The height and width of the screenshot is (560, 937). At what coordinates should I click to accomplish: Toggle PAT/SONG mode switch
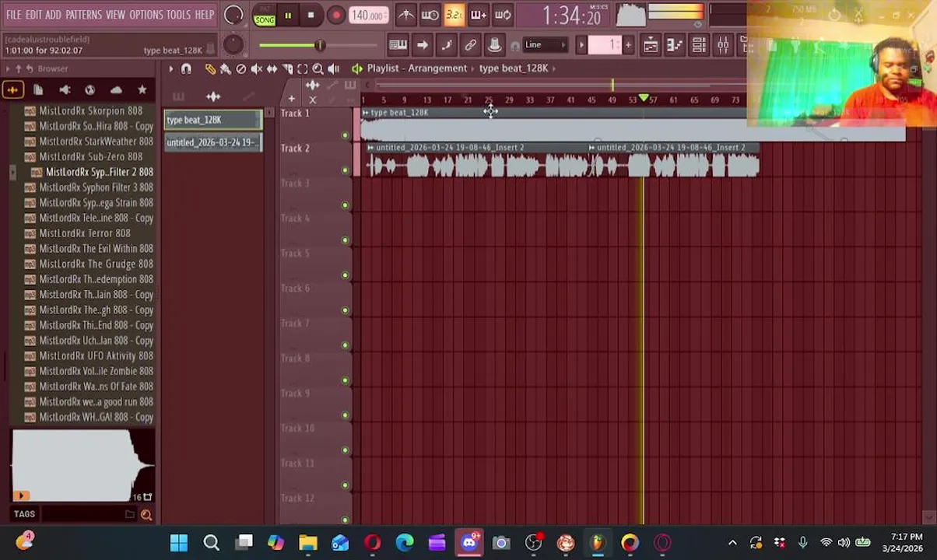coord(265,16)
